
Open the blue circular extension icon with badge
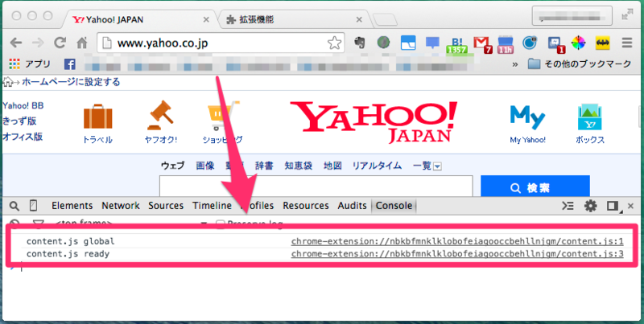coord(530,43)
